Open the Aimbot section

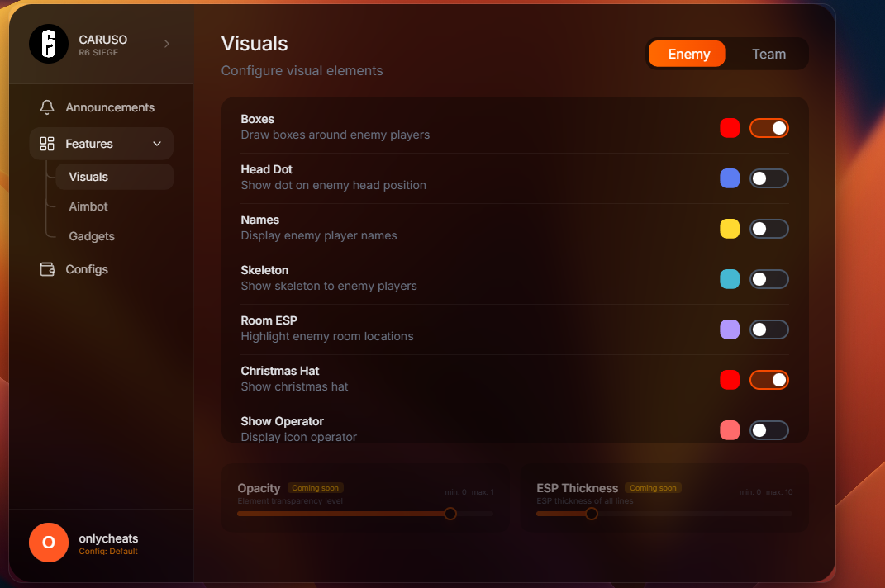pyautogui.click(x=88, y=206)
